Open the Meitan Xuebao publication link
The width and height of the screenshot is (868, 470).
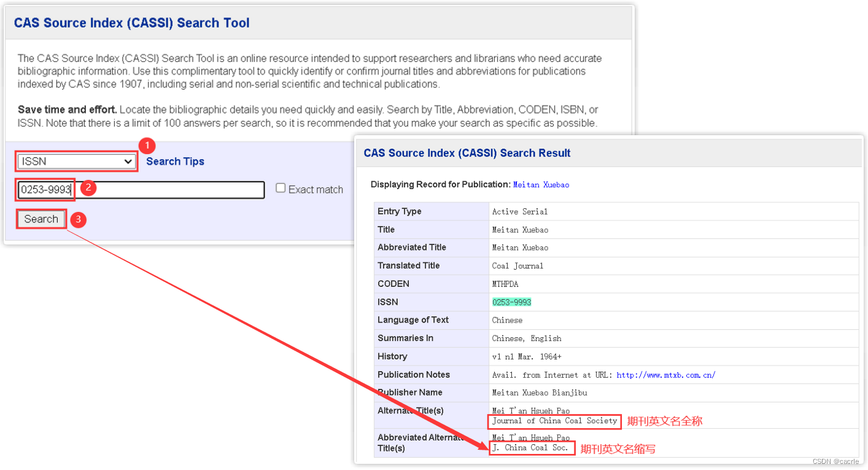click(x=541, y=185)
